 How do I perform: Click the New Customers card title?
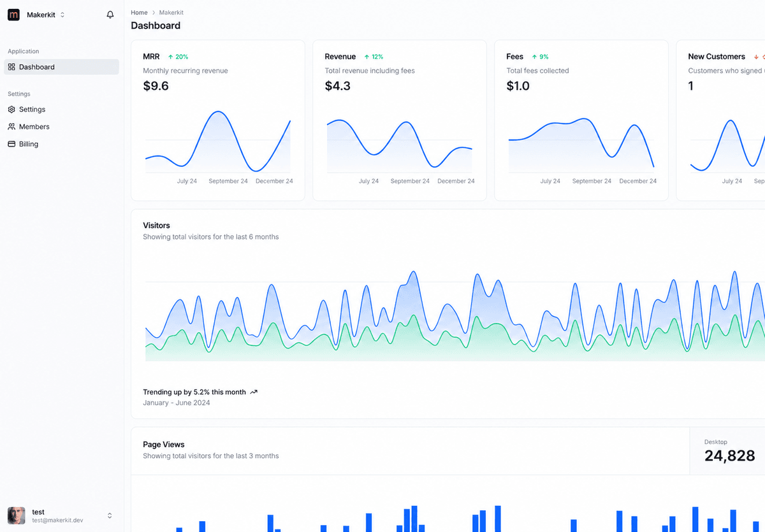tap(717, 57)
